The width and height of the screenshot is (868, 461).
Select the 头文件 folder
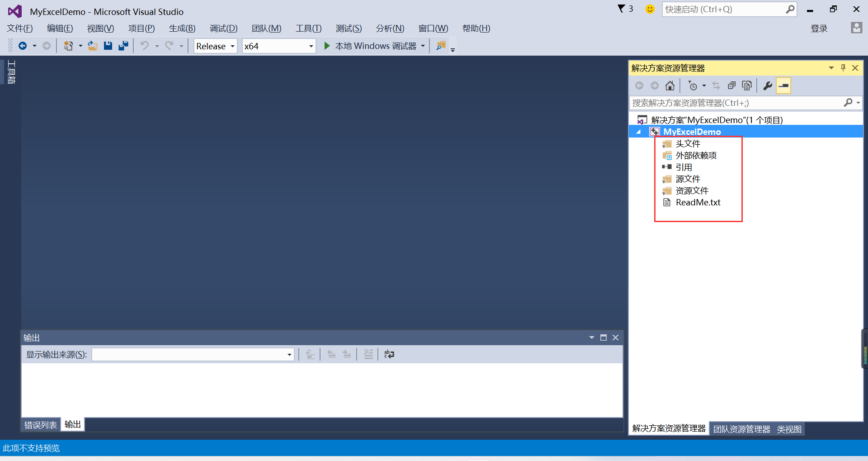coord(688,144)
